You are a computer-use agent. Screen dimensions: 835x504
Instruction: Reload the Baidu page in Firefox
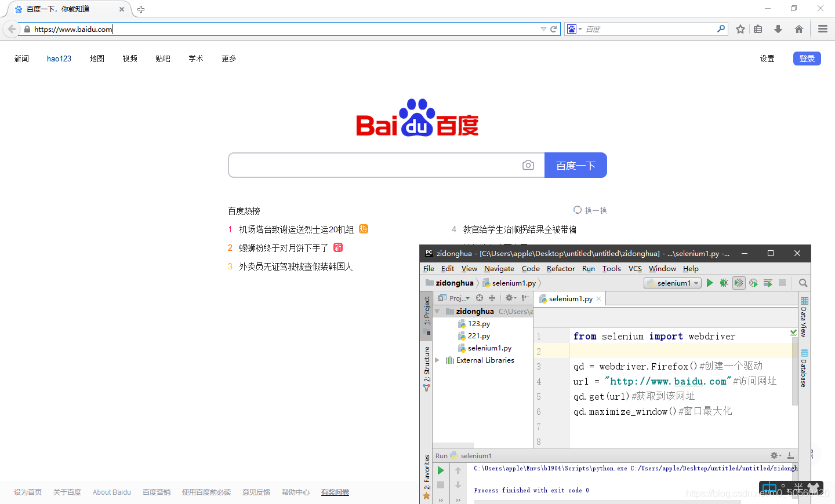(554, 29)
